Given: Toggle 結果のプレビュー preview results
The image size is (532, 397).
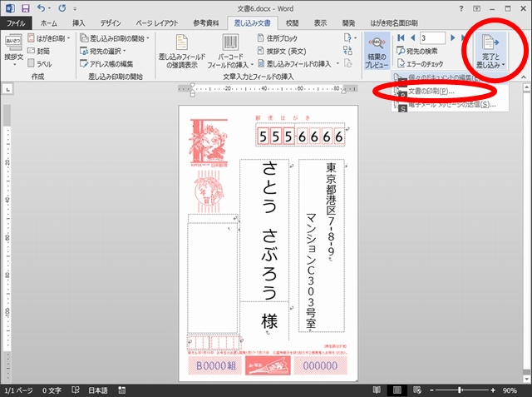Looking at the screenshot, I should [x=377, y=52].
